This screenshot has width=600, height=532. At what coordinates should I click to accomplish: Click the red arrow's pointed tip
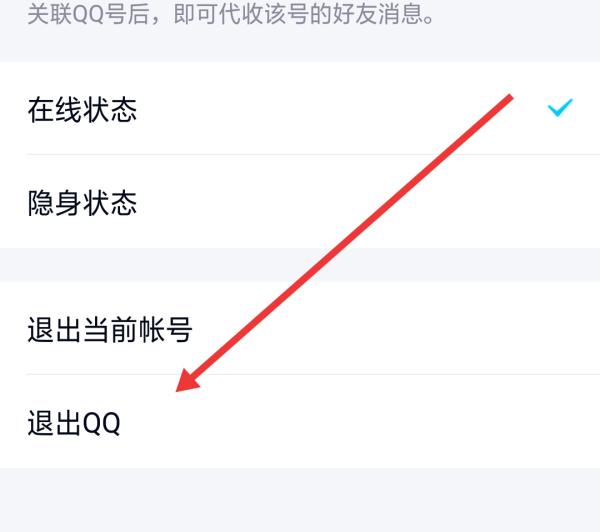180,391
